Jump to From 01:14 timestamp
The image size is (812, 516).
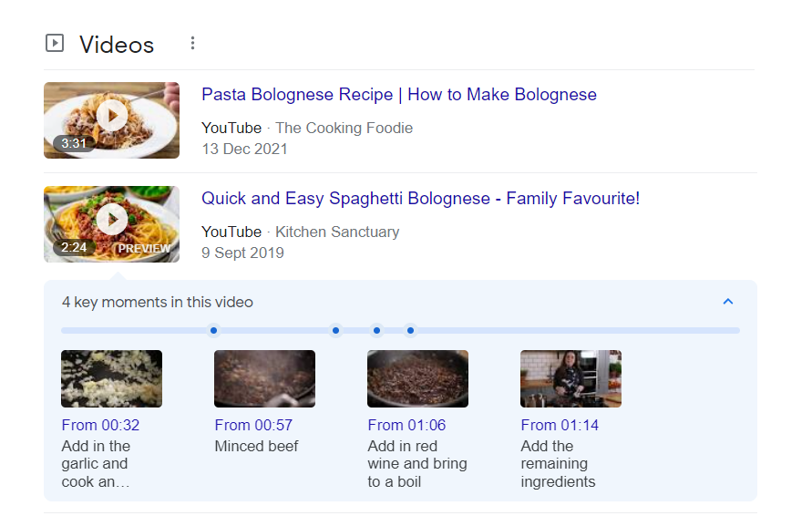coord(560,425)
